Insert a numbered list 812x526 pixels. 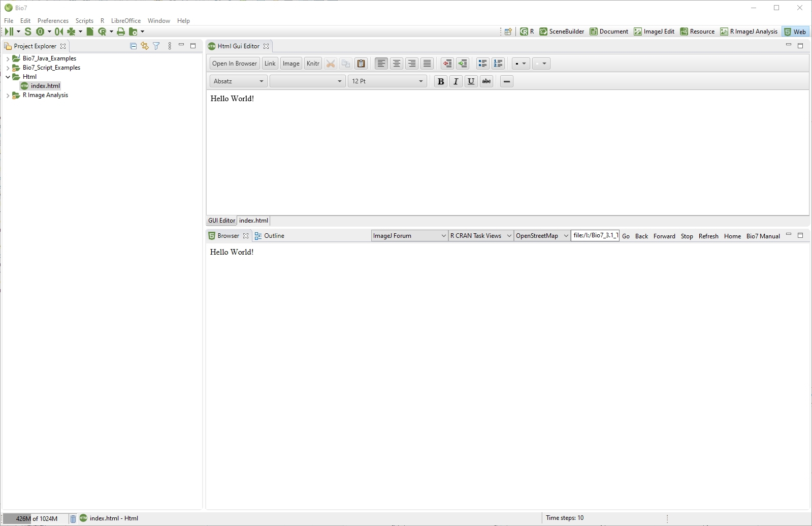498,64
